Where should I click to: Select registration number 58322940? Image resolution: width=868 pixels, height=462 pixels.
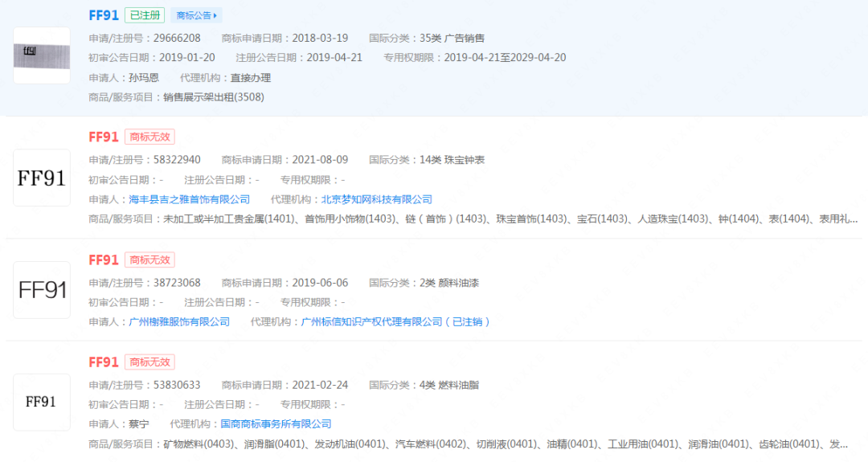click(x=177, y=160)
